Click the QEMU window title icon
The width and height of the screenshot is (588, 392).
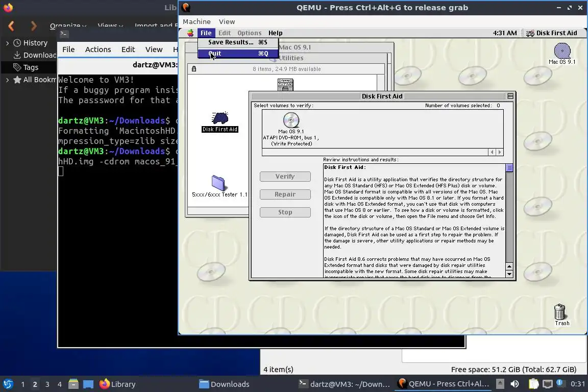[x=186, y=8]
